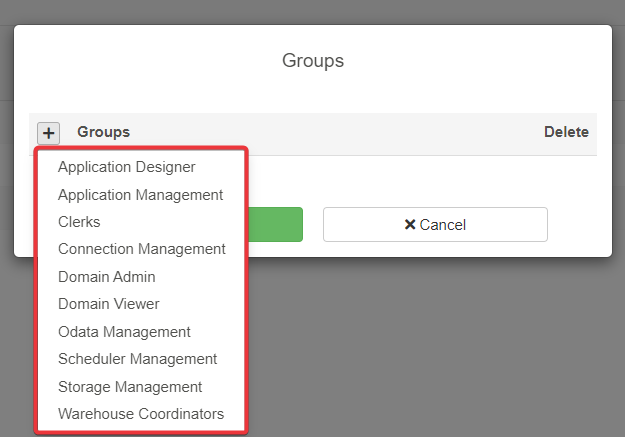Image resolution: width=625 pixels, height=437 pixels.
Task: Choose Domain Admin in the dropdown
Action: pos(106,277)
